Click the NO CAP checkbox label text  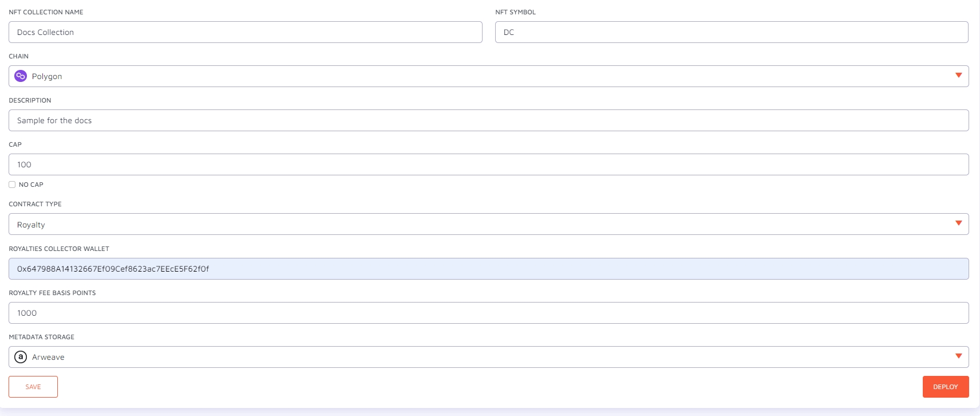click(31, 185)
